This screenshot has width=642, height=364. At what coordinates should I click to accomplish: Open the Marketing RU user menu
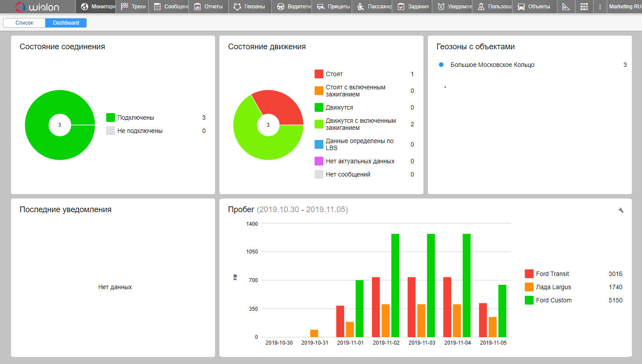624,7
